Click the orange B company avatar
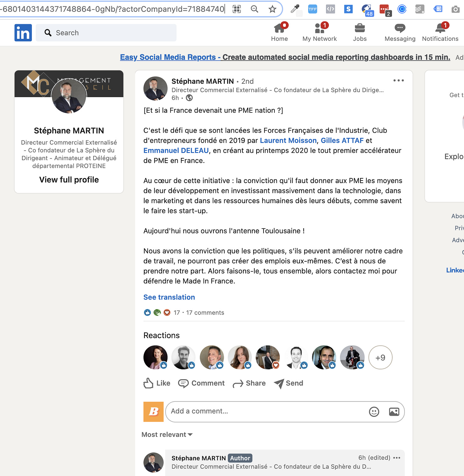The height and width of the screenshot is (476, 464). (153, 412)
